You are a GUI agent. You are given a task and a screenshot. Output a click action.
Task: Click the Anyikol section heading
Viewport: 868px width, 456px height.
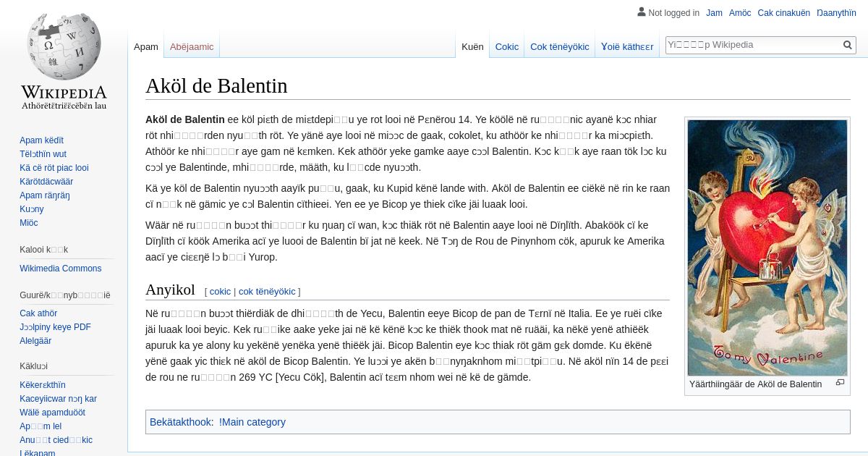click(x=170, y=290)
